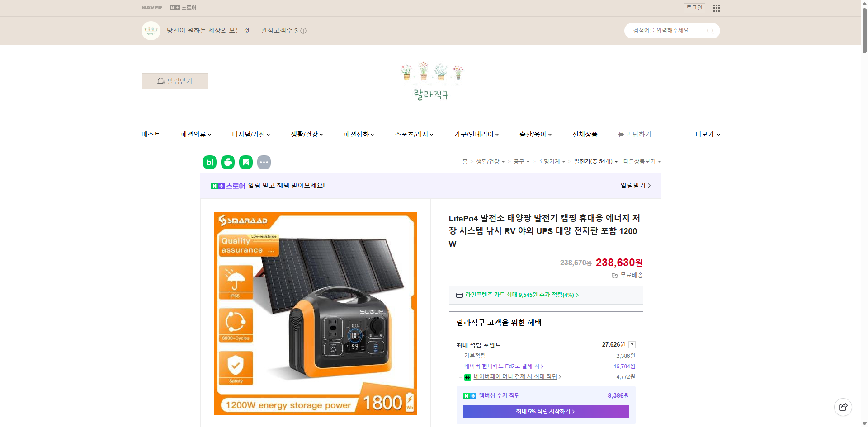Click the 알림받기 bell button

coord(175,81)
